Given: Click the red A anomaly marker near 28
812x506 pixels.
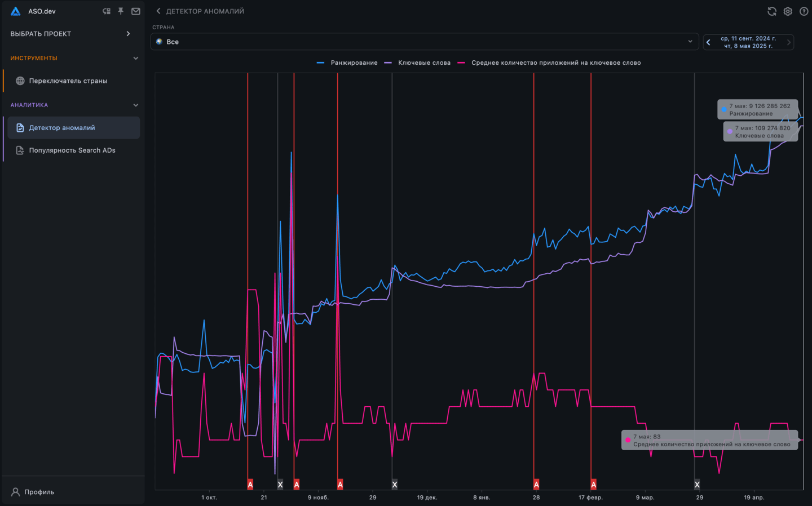Looking at the screenshot, I should [x=536, y=483].
